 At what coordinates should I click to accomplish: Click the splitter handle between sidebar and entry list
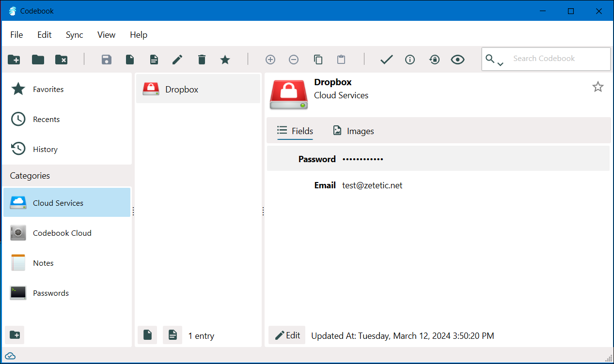133,211
